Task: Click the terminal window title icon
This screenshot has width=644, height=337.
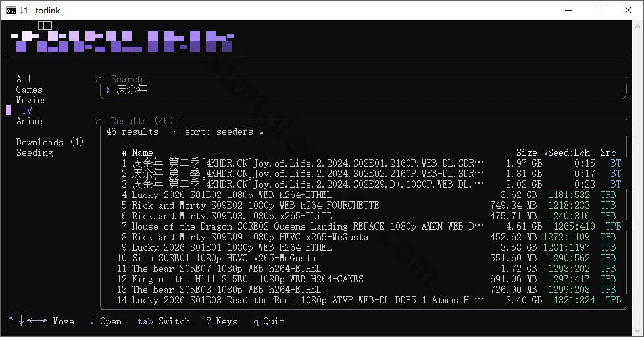Action: [11, 11]
